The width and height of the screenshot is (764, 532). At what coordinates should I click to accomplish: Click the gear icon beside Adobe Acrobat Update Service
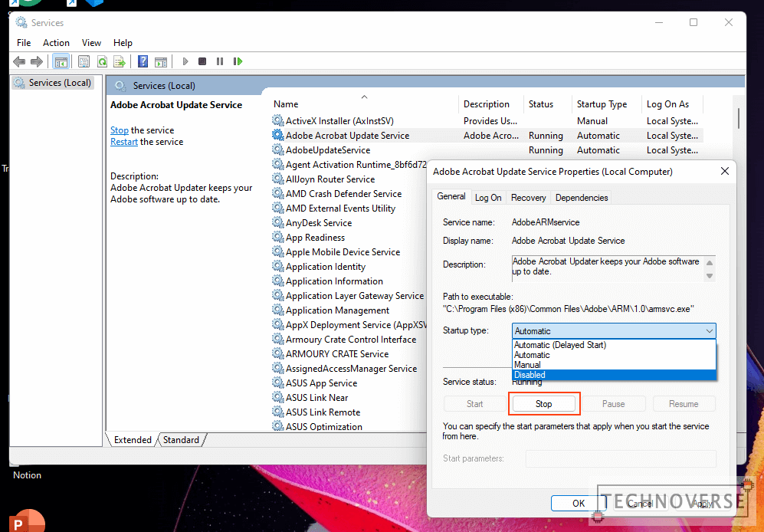(277, 135)
